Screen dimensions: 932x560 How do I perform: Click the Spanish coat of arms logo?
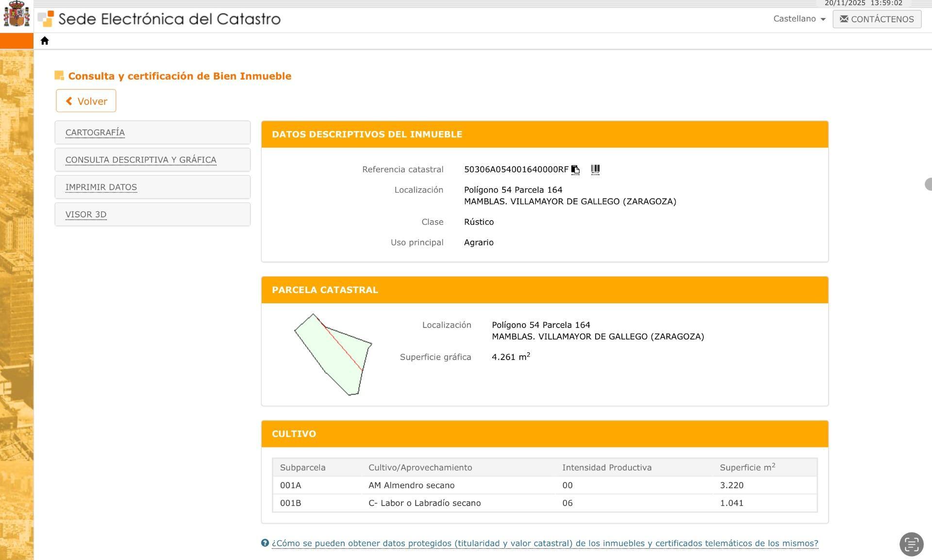click(17, 15)
